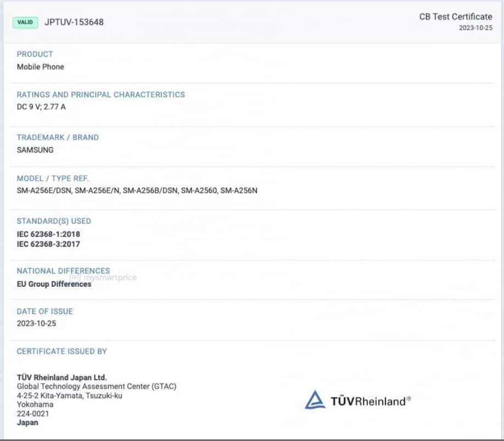Select the Yokohama city line
The width and height of the screenshot is (504, 441).
coord(35,404)
